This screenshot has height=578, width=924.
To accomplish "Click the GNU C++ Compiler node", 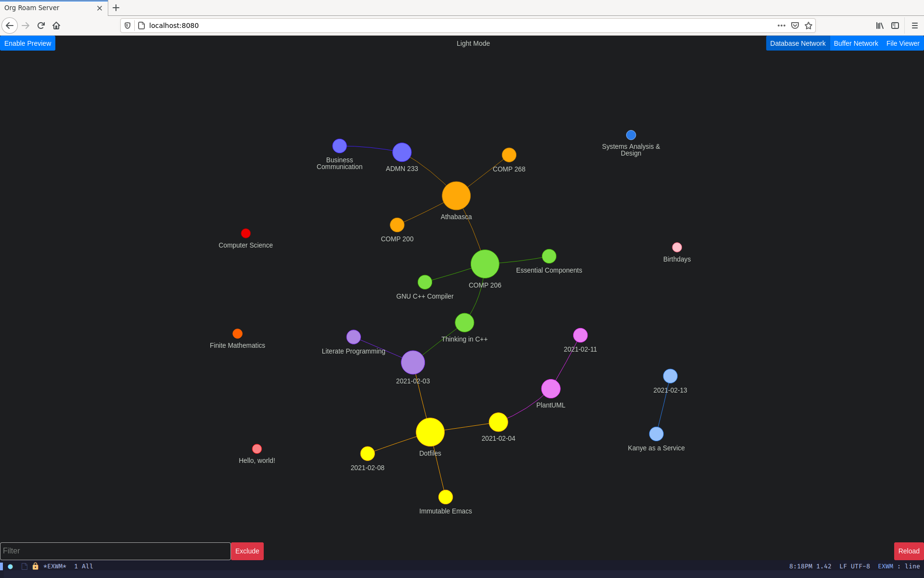I will [x=425, y=282].
